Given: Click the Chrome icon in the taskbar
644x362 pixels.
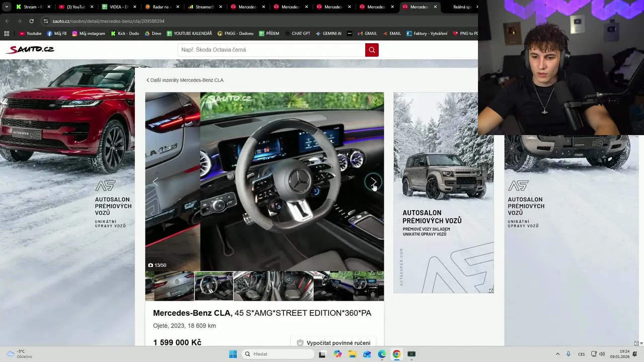Looking at the screenshot, I should (x=396, y=354).
